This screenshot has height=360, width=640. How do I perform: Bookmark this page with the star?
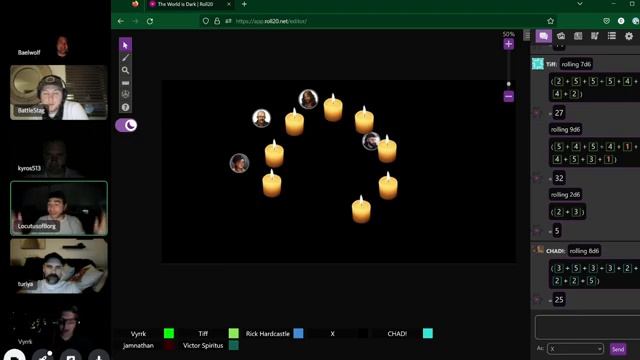[551, 21]
